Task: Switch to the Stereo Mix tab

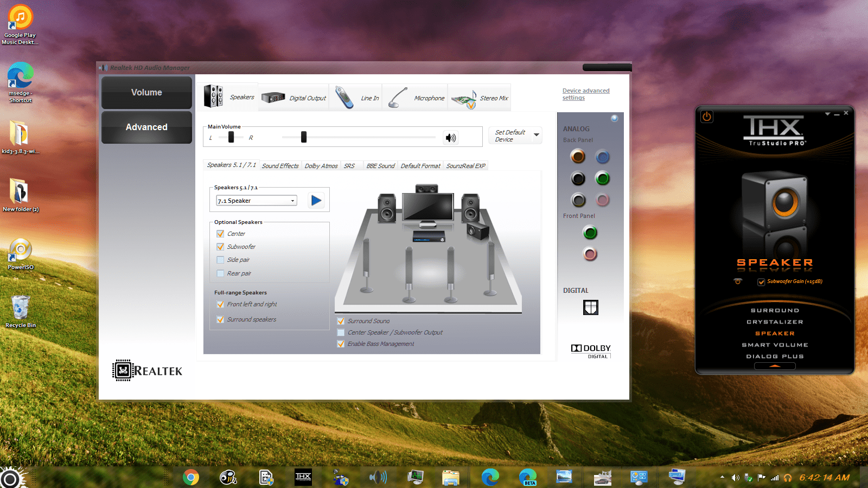Action: click(x=480, y=98)
